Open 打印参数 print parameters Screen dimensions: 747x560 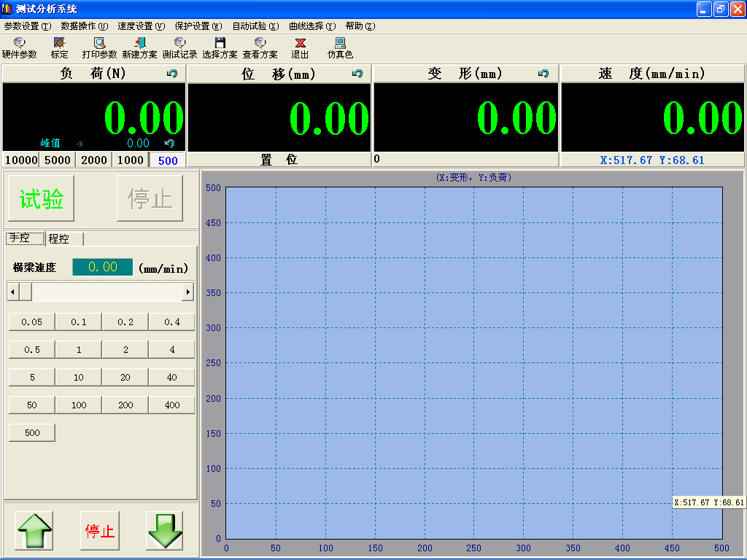(99, 48)
